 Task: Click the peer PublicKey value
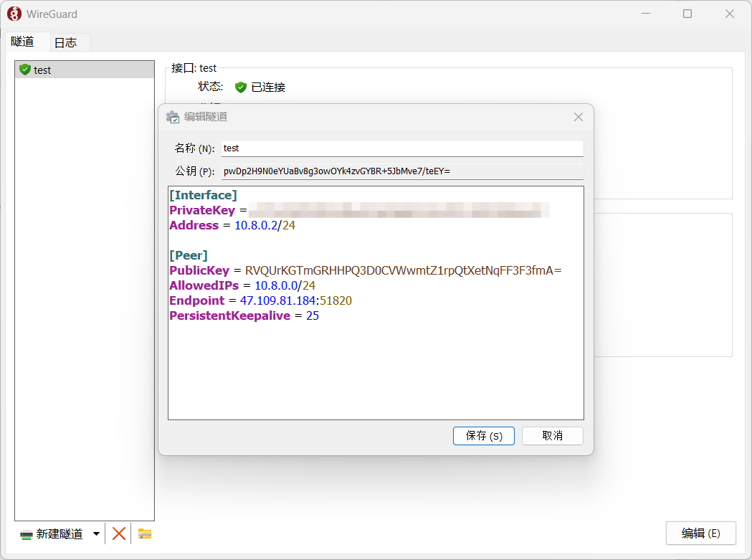(404, 270)
